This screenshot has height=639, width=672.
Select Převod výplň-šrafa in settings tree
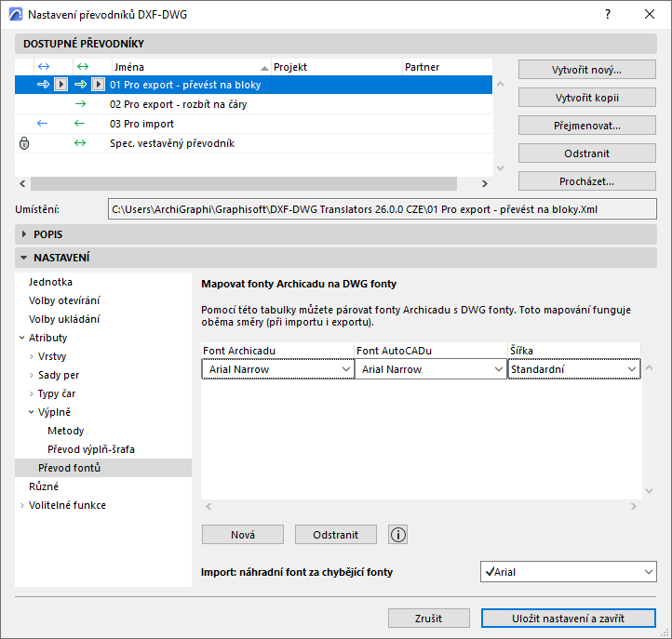90,449
